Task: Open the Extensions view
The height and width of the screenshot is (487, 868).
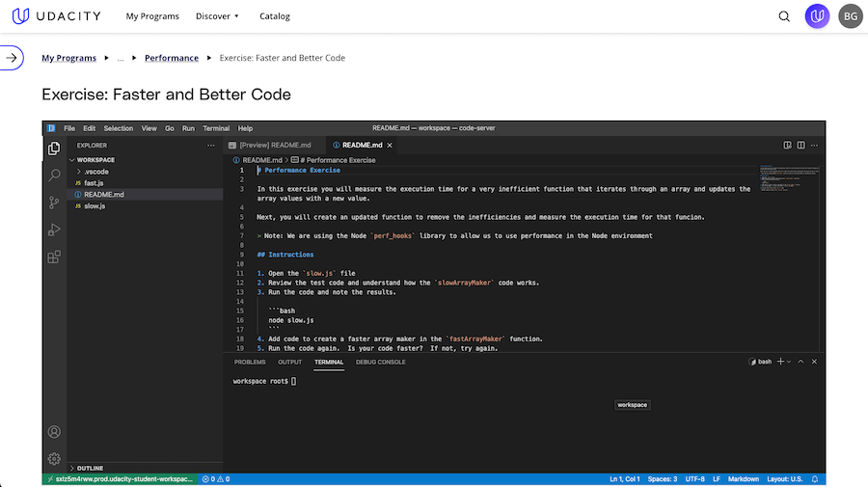Action: point(54,257)
